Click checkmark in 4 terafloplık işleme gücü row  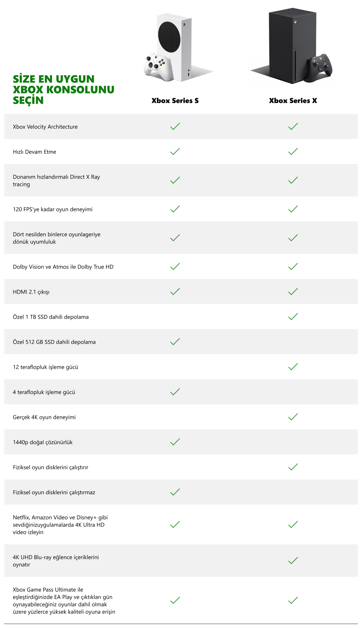coord(175,392)
